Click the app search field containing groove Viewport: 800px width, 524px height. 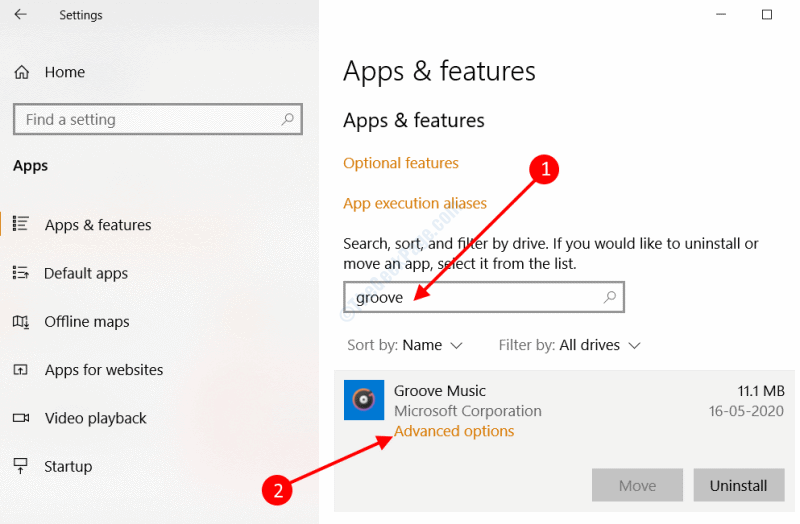[484, 297]
